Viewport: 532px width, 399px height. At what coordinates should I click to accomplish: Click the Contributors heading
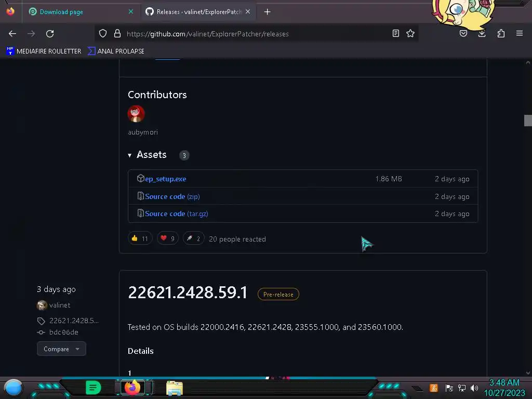[157, 95]
